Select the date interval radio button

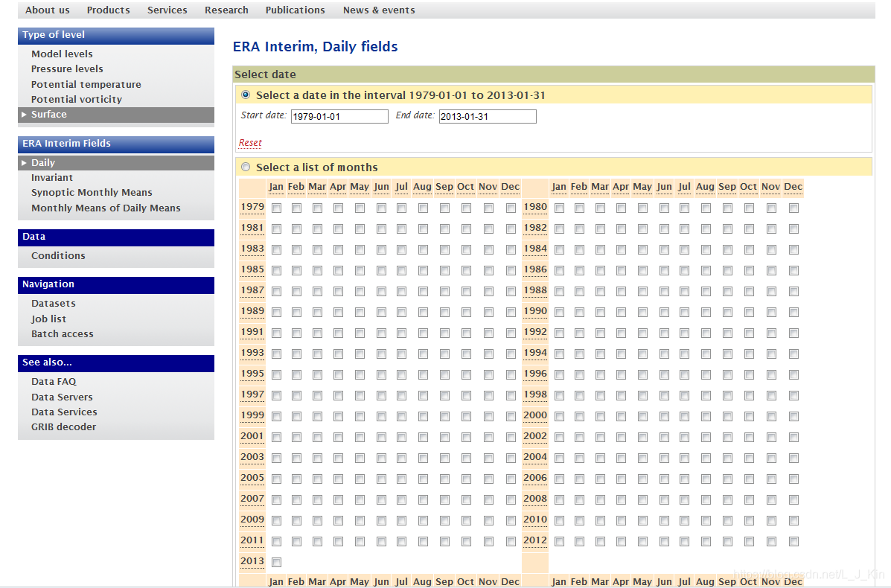246,95
